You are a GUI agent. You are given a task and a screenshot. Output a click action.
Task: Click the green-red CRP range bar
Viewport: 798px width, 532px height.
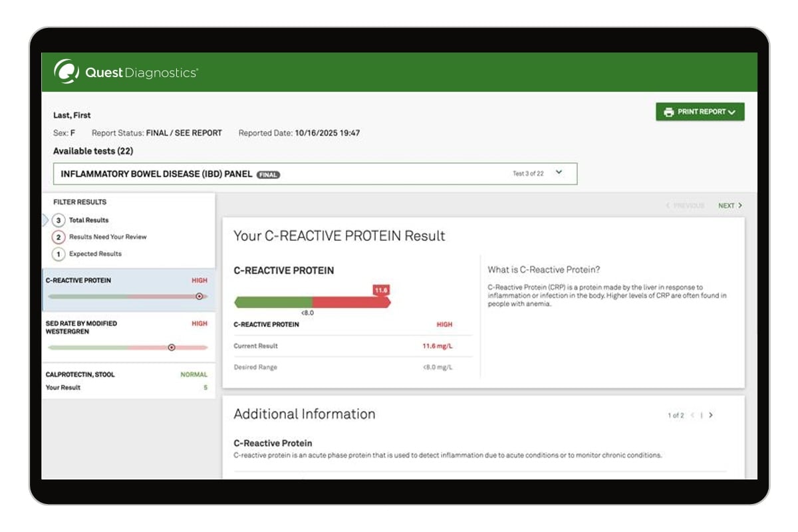click(x=313, y=303)
